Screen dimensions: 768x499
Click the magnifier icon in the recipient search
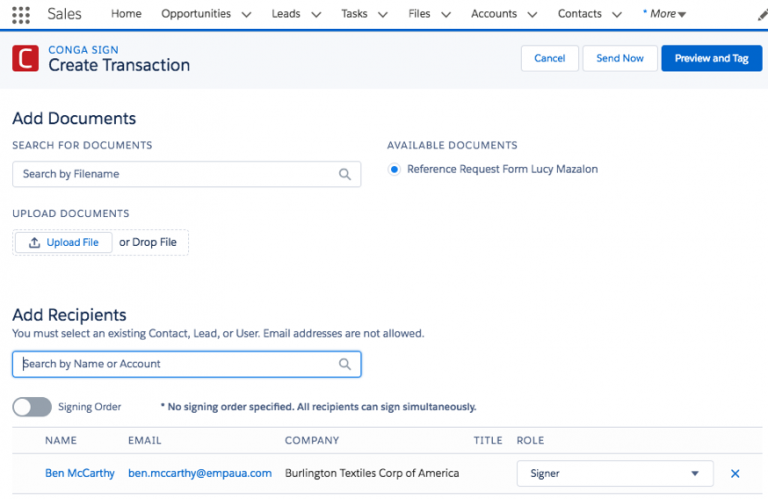click(345, 364)
